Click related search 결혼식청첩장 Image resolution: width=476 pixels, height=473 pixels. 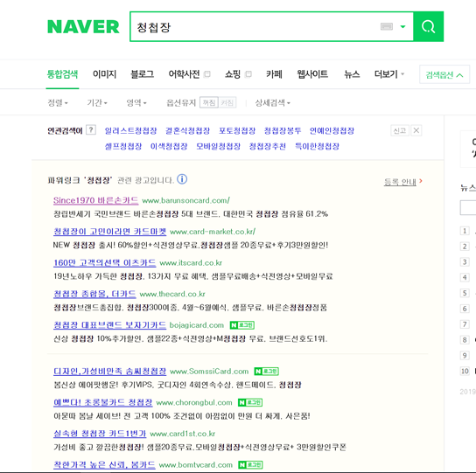[187, 131]
